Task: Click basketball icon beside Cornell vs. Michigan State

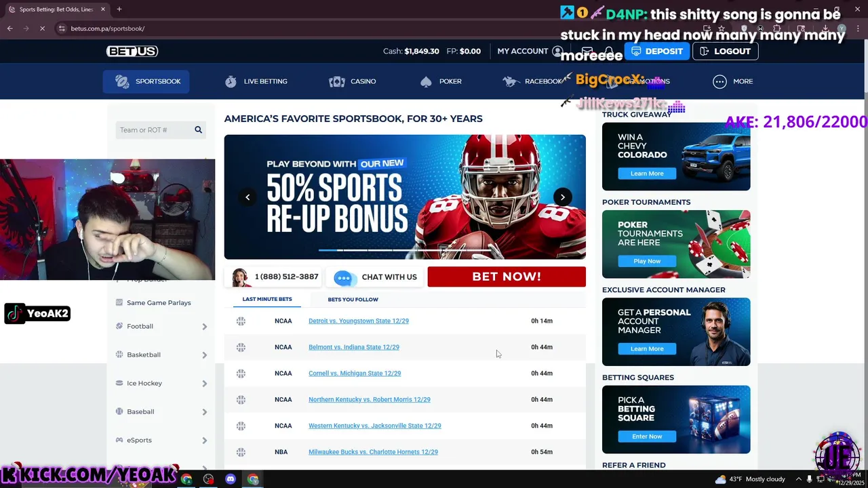Action: (x=241, y=373)
